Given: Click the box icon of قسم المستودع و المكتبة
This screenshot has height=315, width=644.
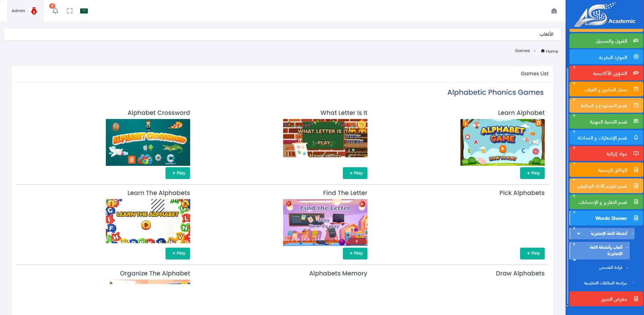Looking at the screenshot, I should click(636, 105).
